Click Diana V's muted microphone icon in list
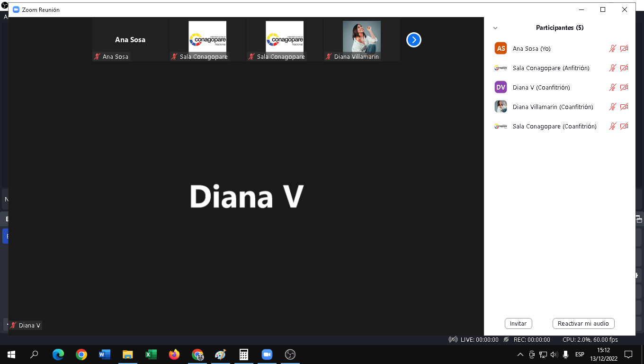Viewport: 644px width, 364px height. click(612, 87)
